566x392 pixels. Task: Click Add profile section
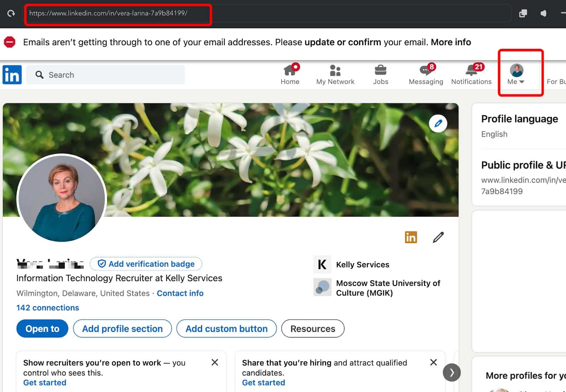[x=122, y=328]
